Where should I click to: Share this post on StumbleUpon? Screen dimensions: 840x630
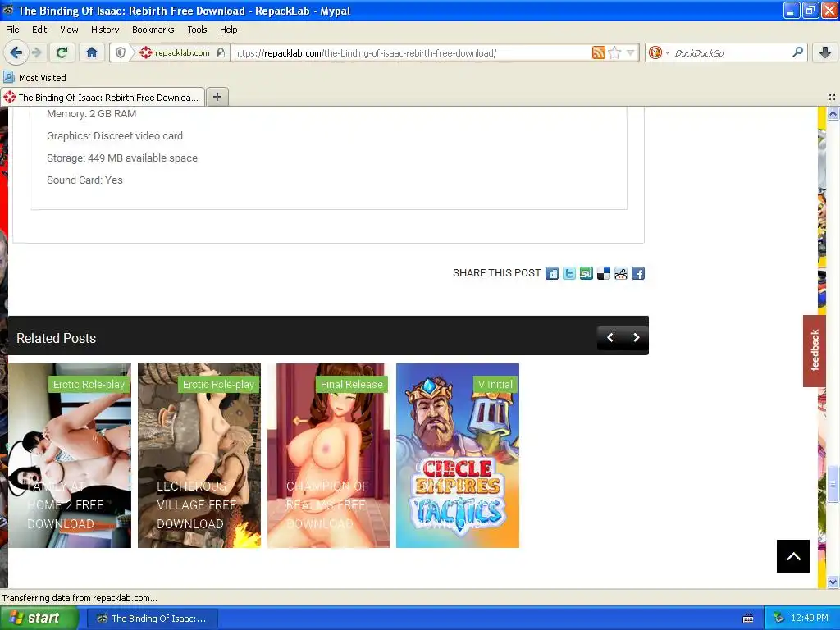586,273
